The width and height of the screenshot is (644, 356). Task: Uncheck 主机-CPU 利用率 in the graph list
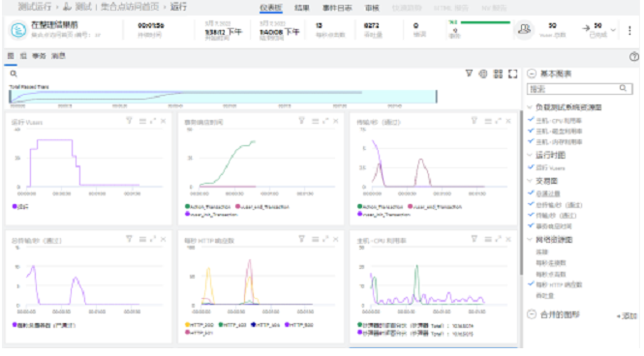(x=531, y=120)
